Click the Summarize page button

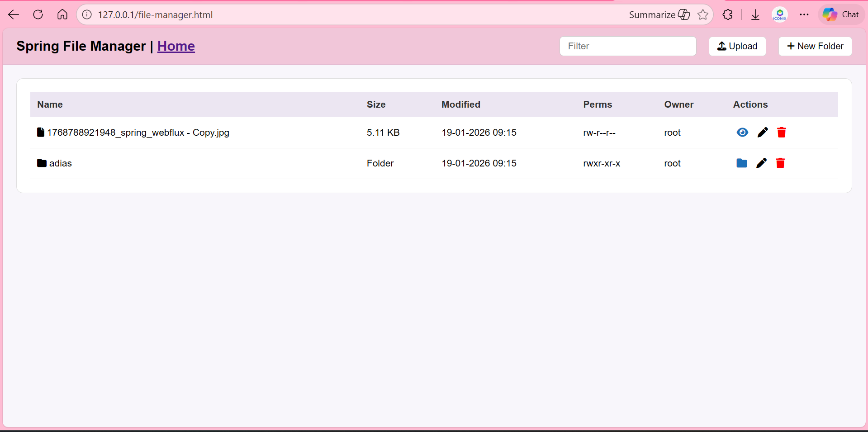659,15
